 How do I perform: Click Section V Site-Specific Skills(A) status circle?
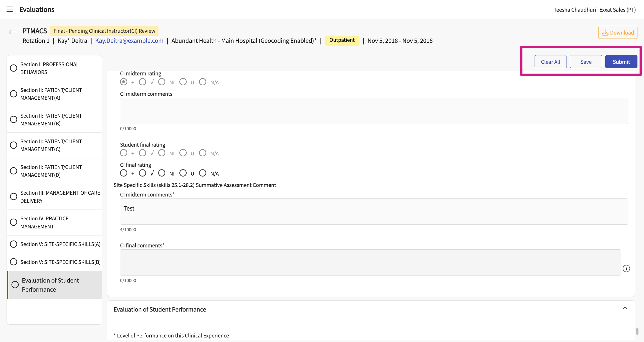coord(14,244)
